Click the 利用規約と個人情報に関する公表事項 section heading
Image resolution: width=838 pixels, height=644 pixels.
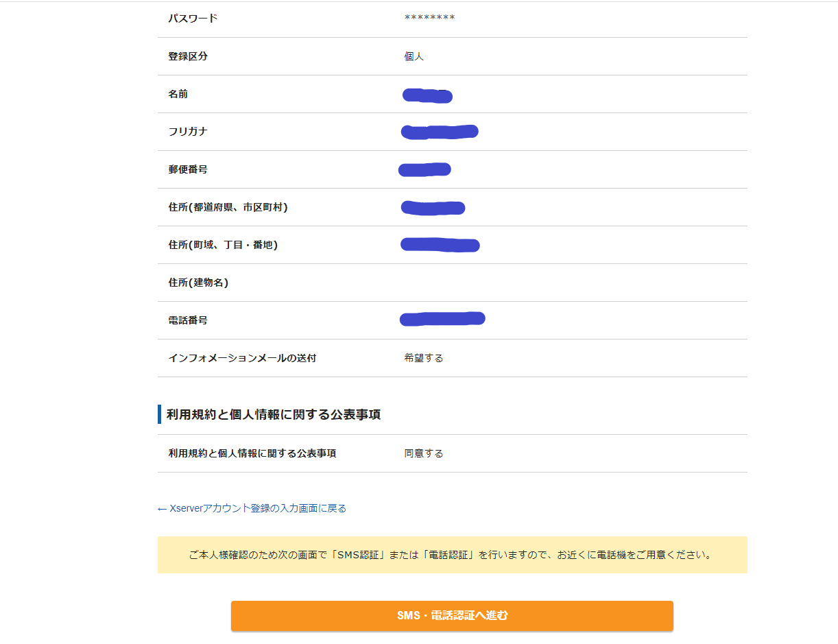[x=273, y=414]
